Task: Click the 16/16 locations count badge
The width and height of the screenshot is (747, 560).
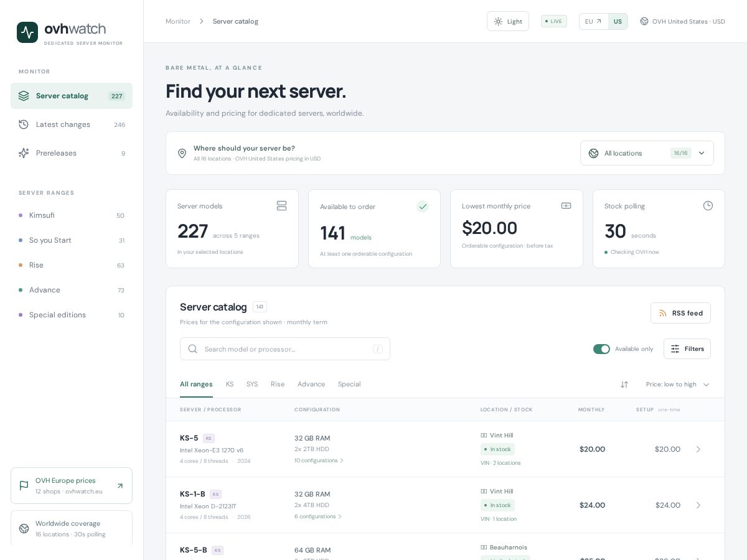Action: tap(681, 153)
